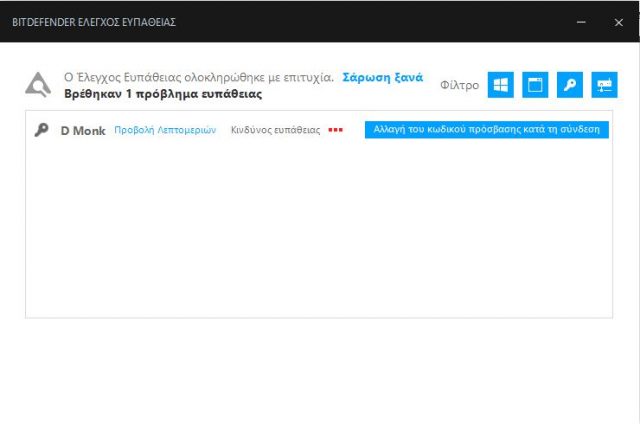Toggle the weak passwords key filter
The width and height of the screenshot is (640, 424).
pos(570,85)
